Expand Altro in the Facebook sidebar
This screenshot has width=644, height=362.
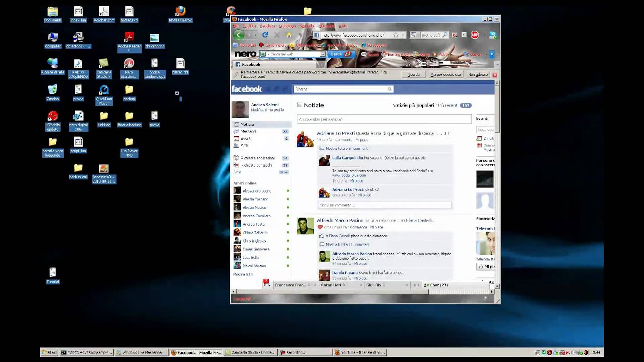(237, 172)
